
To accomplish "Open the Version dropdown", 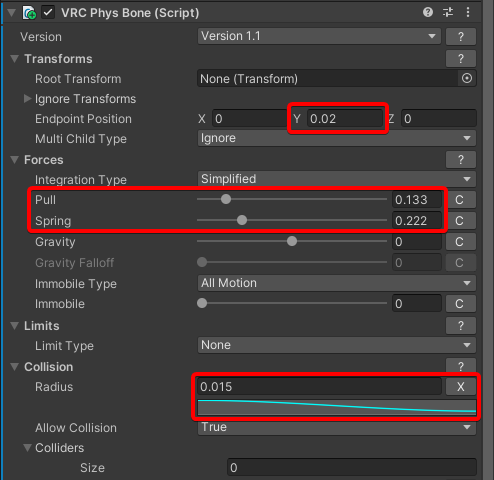I will click(x=319, y=36).
